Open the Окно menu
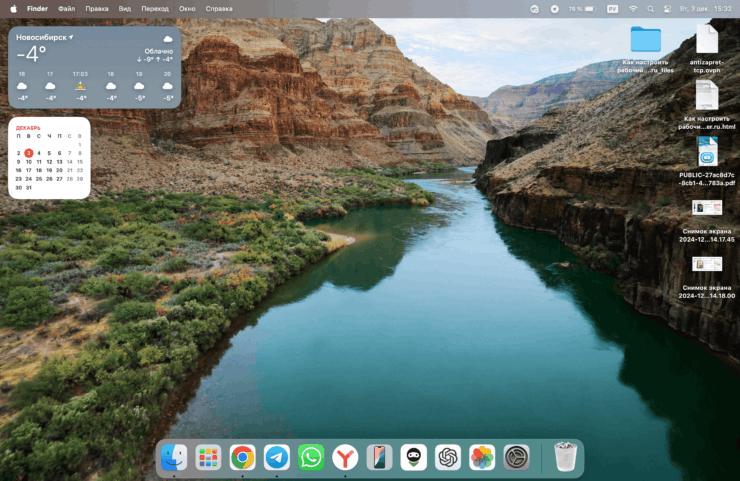 (x=187, y=8)
